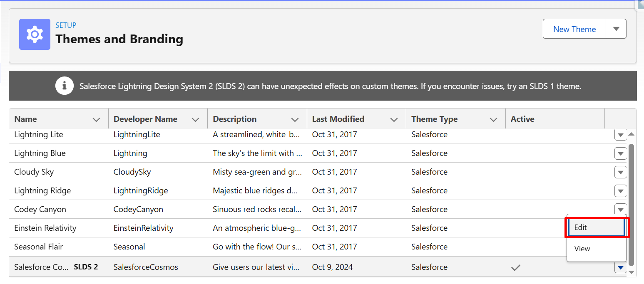This screenshot has width=644, height=284.
Task: Click the info icon in banner
Action: tap(64, 86)
